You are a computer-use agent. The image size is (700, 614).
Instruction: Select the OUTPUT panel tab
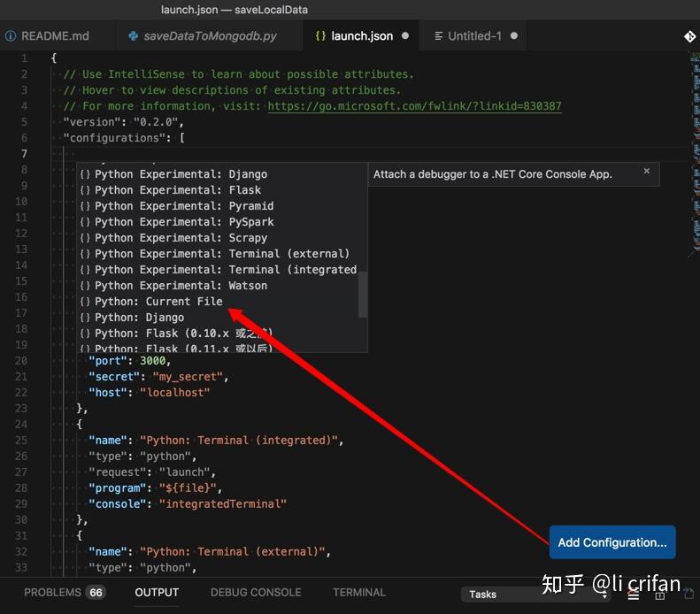tap(157, 592)
